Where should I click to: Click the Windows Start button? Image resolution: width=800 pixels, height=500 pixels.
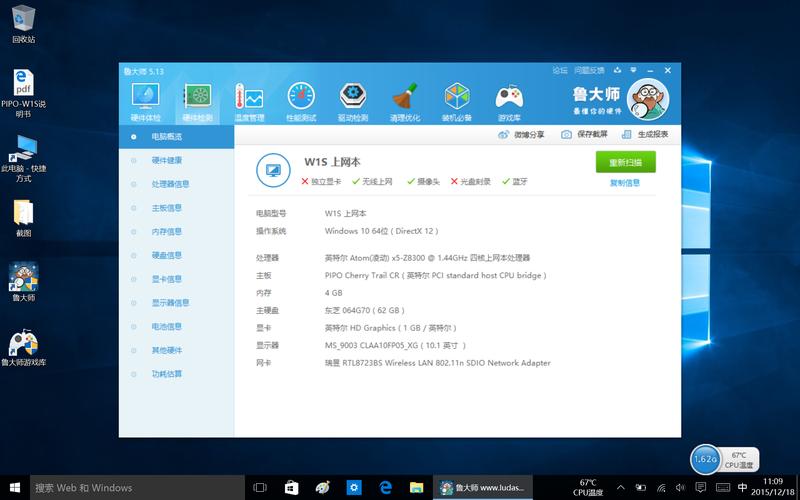point(15,488)
